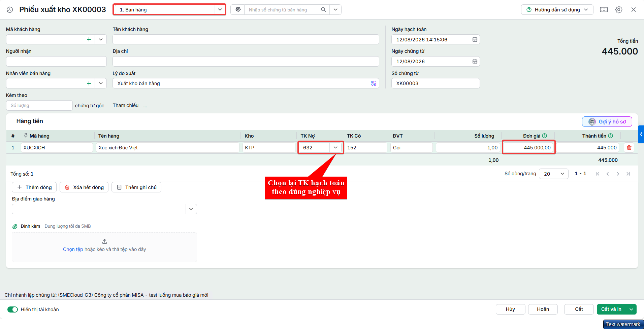This screenshot has width=644, height=329.
Task: Click the search magnifier for sales voucher
Action: pyautogui.click(x=323, y=10)
